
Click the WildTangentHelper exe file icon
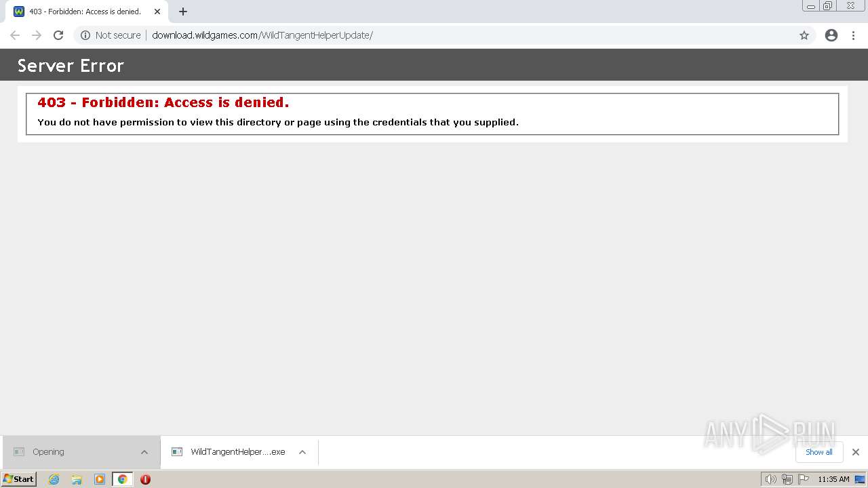177,452
